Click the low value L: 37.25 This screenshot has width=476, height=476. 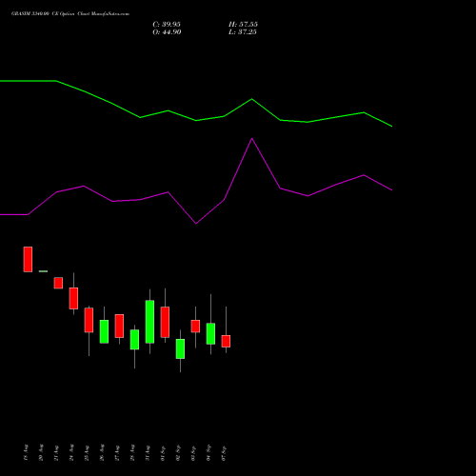point(243,32)
